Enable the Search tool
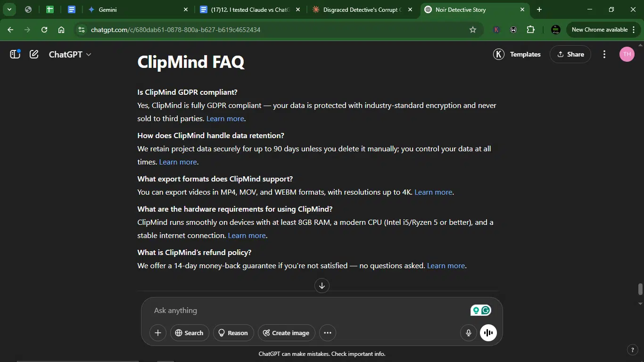This screenshot has width=644, height=362. [189, 333]
